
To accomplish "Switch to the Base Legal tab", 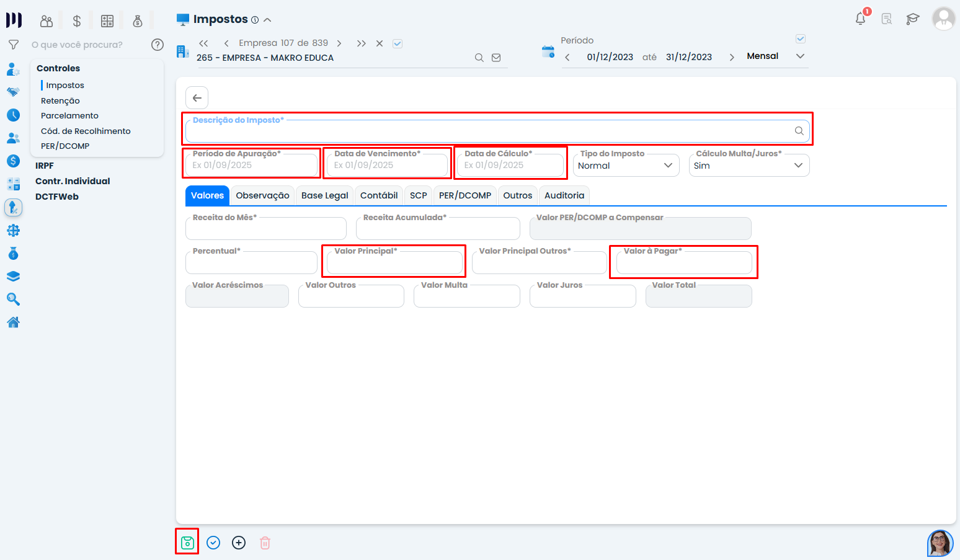I will [324, 195].
